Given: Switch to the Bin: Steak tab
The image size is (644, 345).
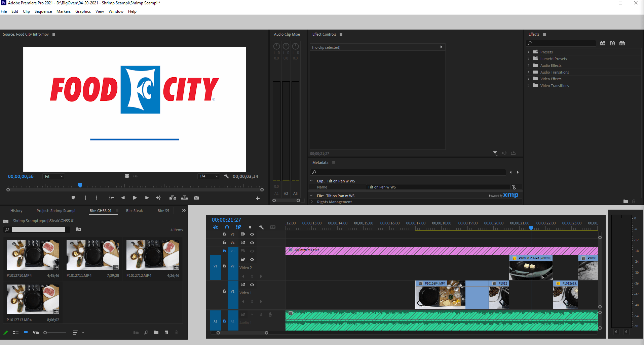Looking at the screenshot, I should 134,211.
